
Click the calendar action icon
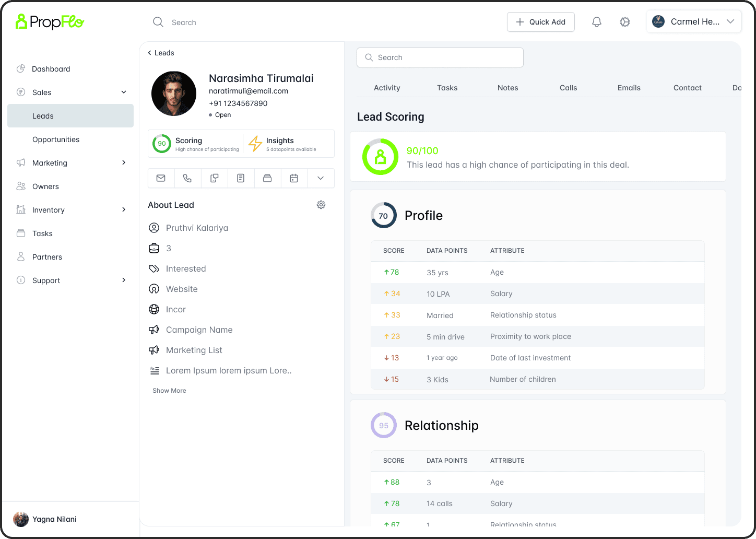(x=294, y=178)
